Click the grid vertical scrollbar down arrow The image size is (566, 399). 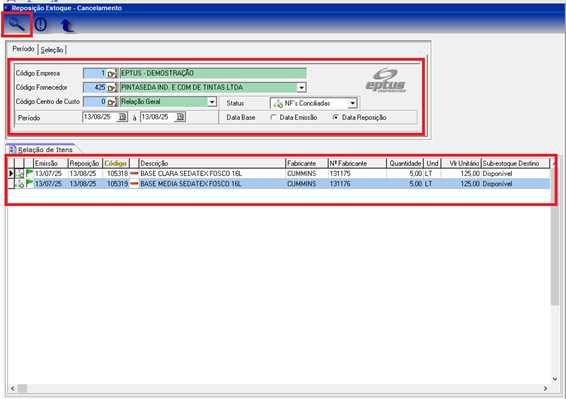pyautogui.click(x=555, y=379)
